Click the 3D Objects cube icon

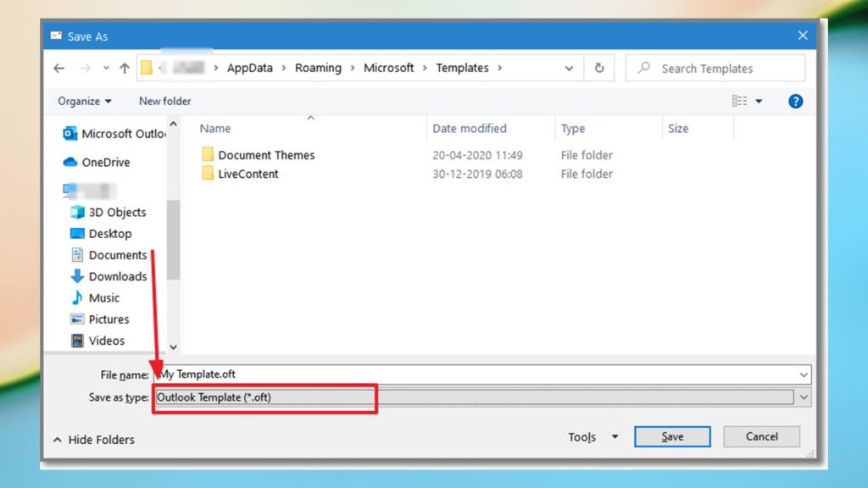click(x=77, y=213)
